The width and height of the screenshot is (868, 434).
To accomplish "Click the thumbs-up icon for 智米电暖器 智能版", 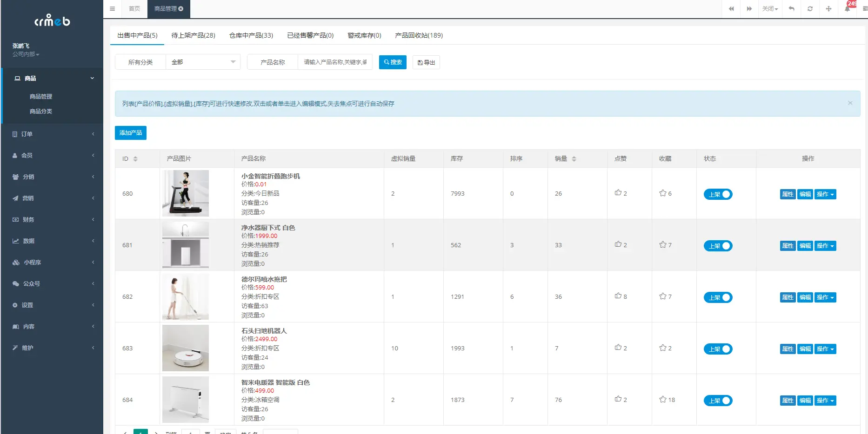I will (x=618, y=399).
